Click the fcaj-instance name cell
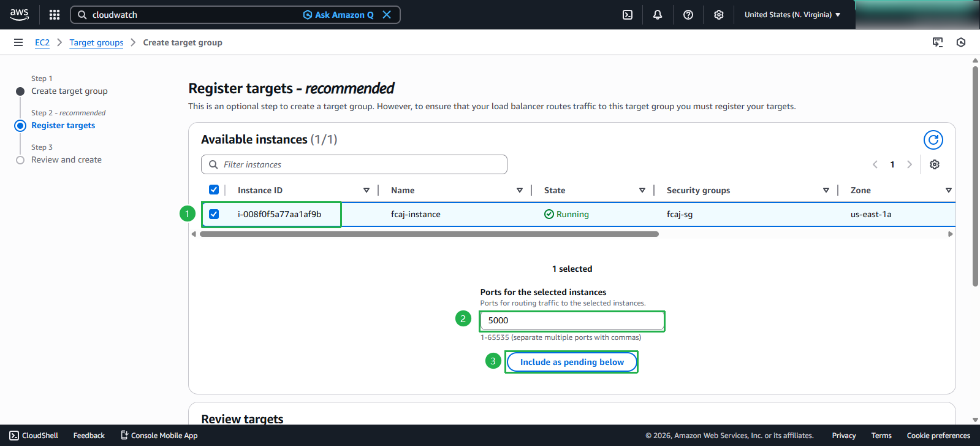The height and width of the screenshot is (446, 980). (x=416, y=214)
